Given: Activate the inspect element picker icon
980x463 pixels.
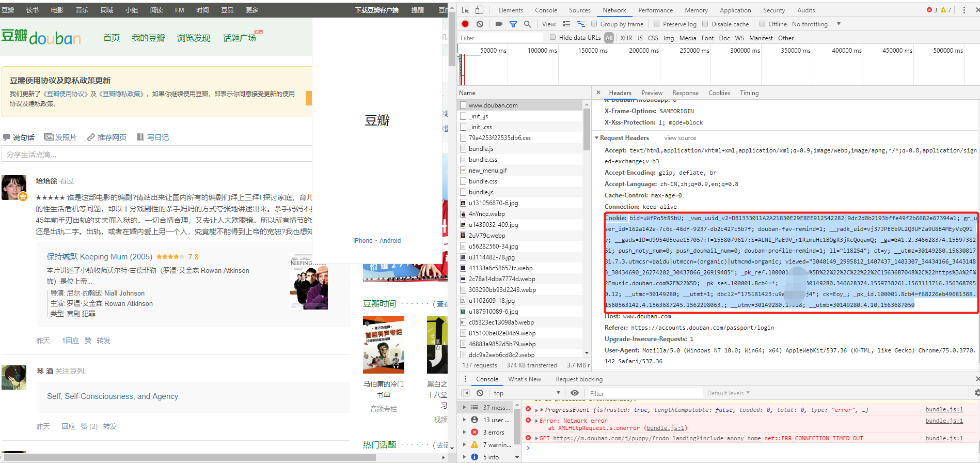Looking at the screenshot, I should pyautogui.click(x=466, y=10).
